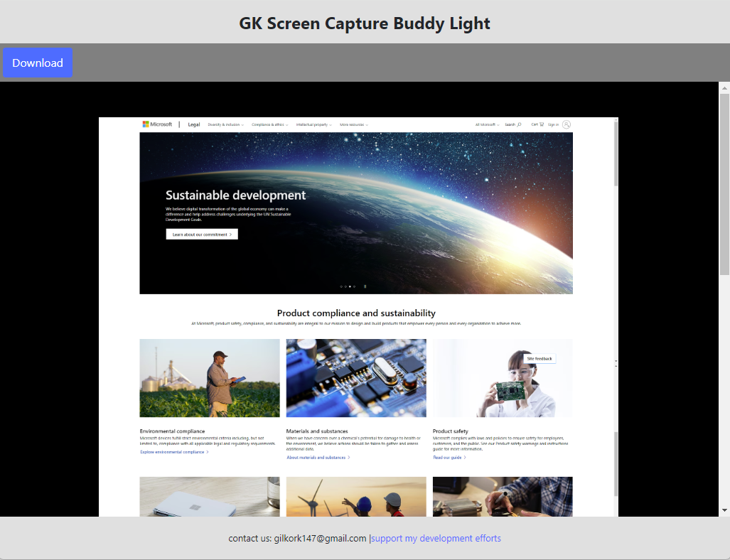Click the Product safety heading

point(450,431)
